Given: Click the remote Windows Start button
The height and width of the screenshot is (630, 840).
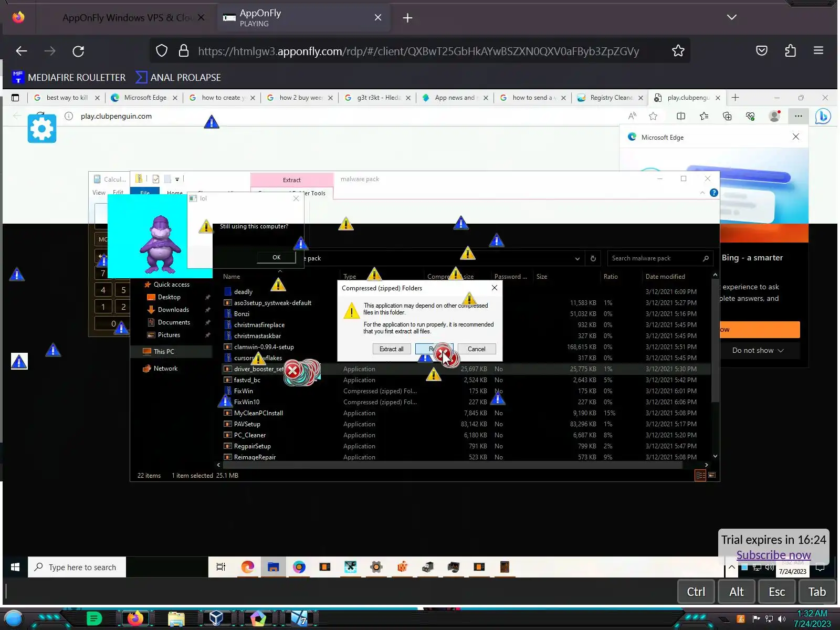Looking at the screenshot, I should click(15, 567).
